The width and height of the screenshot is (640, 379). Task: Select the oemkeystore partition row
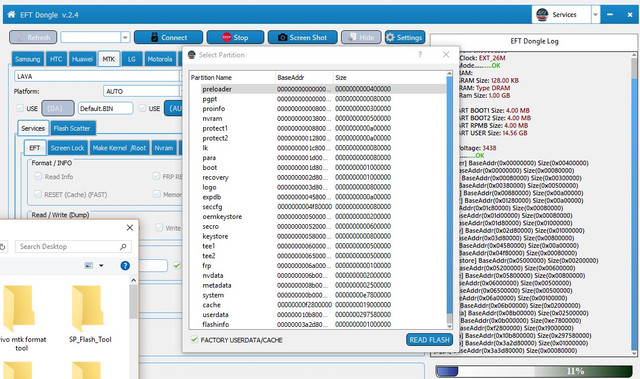tap(318, 217)
